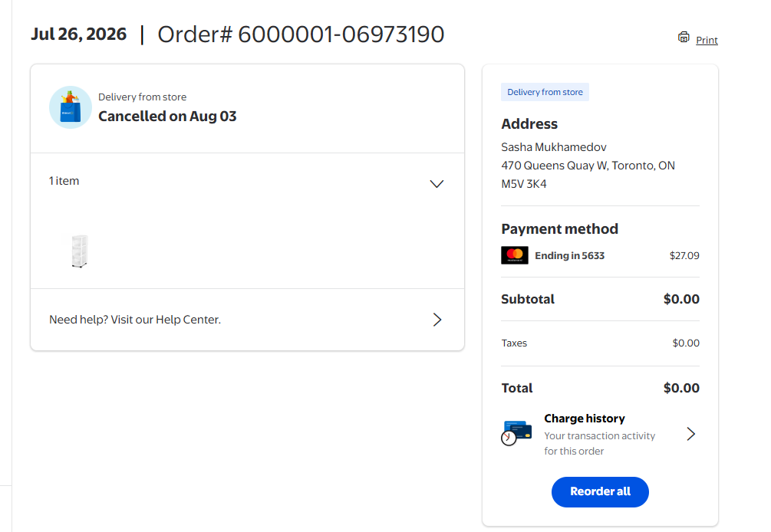The image size is (771, 532).
Task: Click the charge history card clock icon
Action: (x=516, y=433)
